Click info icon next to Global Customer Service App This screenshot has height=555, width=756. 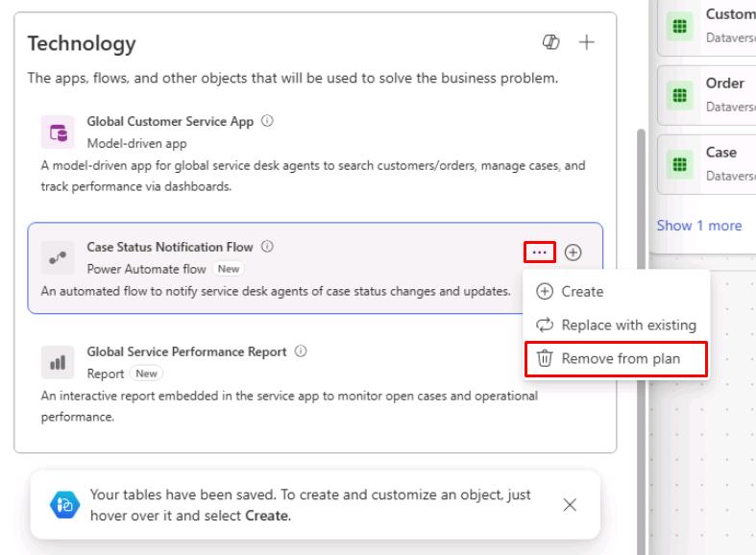click(x=267, y=120)
